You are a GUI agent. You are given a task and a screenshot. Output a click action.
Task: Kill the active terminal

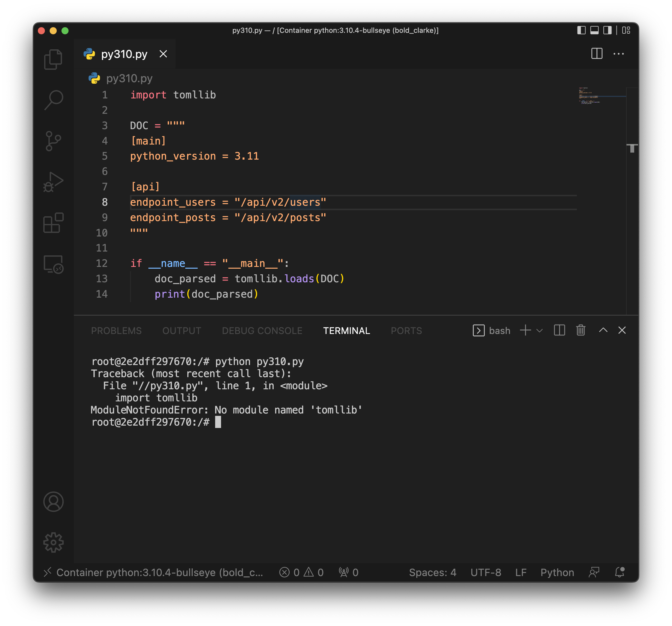tap(581, 330)
